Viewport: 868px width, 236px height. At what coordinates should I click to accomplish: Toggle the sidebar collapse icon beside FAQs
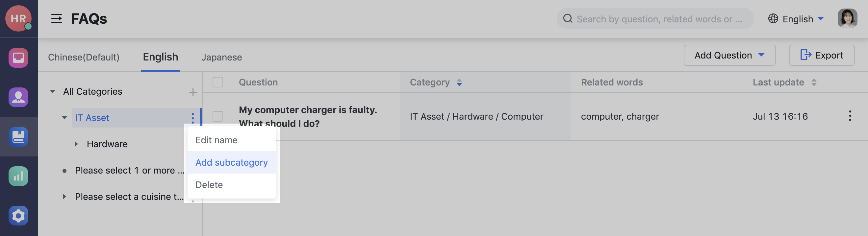tap(57, 18)
